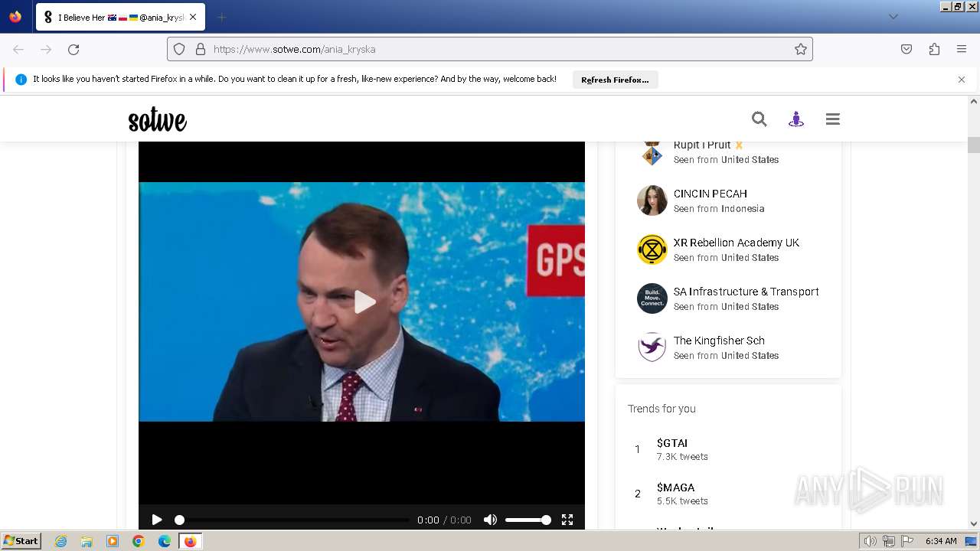Select the 'I Believe Her' browser tab
Image resolution: width=980 pixels, height=551 pixels.
(x=120, y=17)
